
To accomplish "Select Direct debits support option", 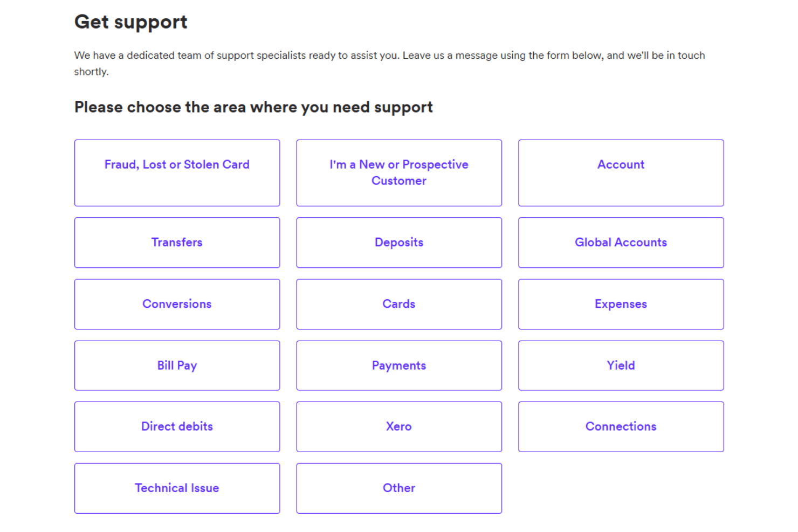I will click(177, 426).
